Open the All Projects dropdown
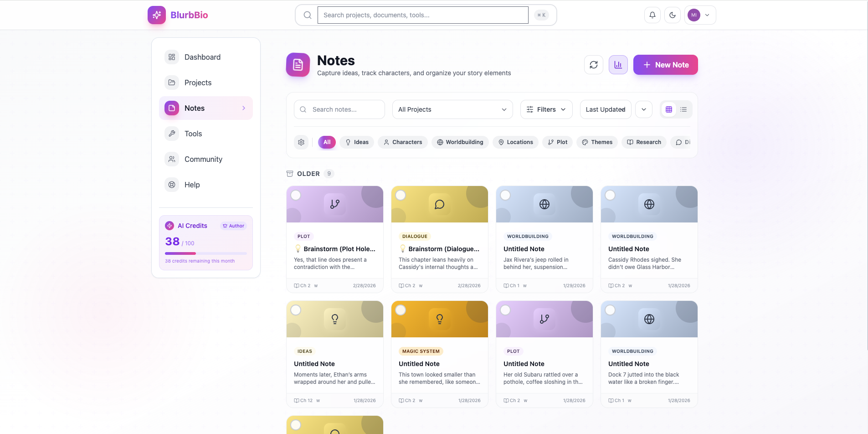Screen dimensions: 868x434 452,109
